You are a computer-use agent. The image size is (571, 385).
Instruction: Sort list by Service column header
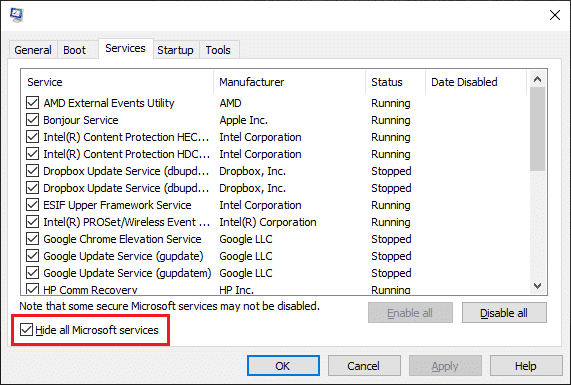117,82
